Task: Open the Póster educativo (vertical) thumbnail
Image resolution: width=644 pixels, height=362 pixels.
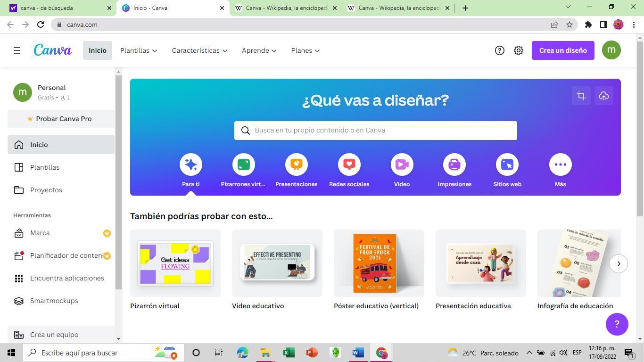Action: 379,263
